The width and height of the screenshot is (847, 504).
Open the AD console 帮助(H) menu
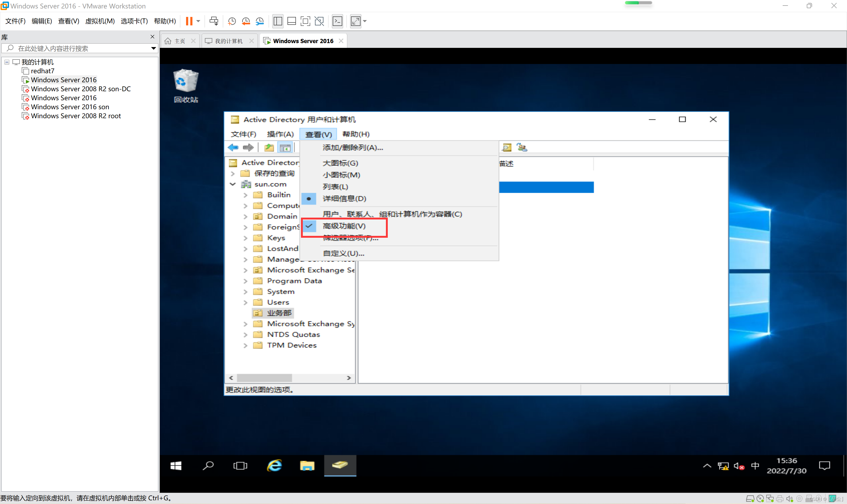point(355,134)
